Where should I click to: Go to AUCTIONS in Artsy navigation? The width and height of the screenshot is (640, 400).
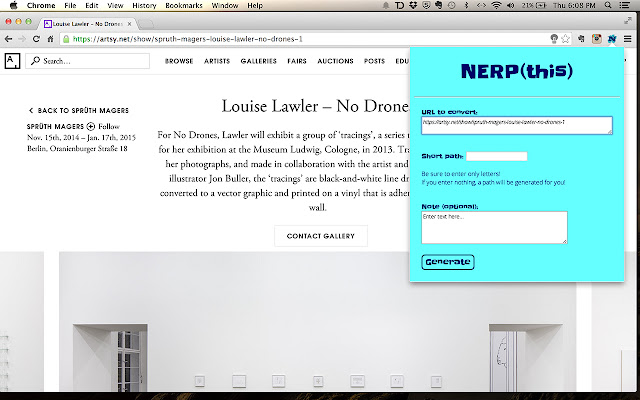click(335, 61)
